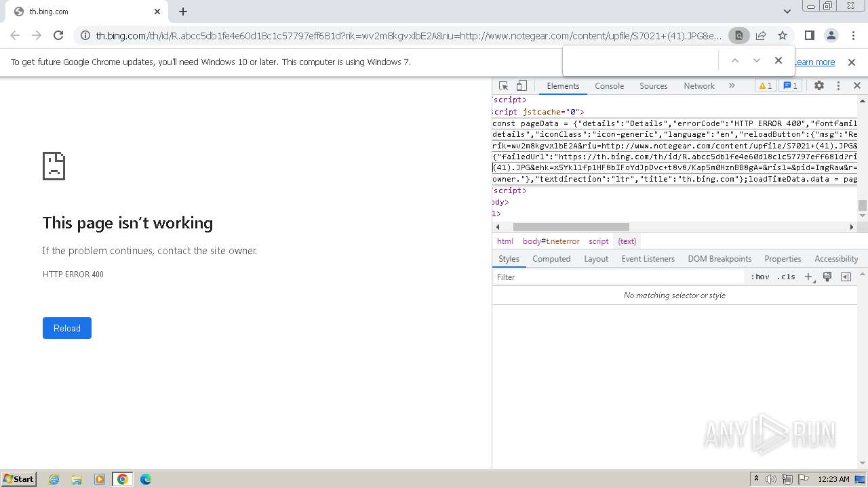Select the script breadcrumb
868x488 pixels.
pyautogui.click(x=599, y=241)
